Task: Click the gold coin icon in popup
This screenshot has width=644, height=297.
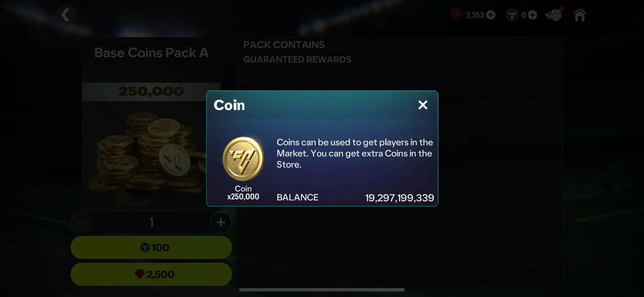Action: 243,159
